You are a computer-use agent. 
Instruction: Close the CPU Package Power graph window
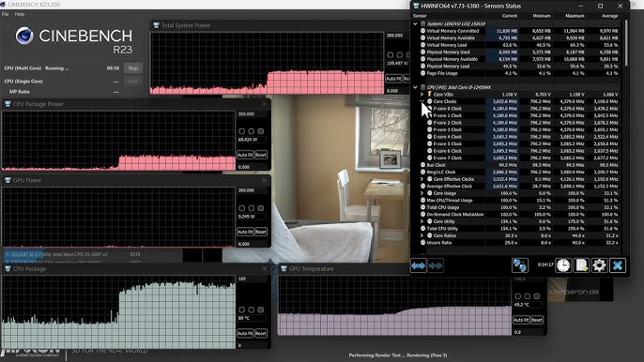264,104
